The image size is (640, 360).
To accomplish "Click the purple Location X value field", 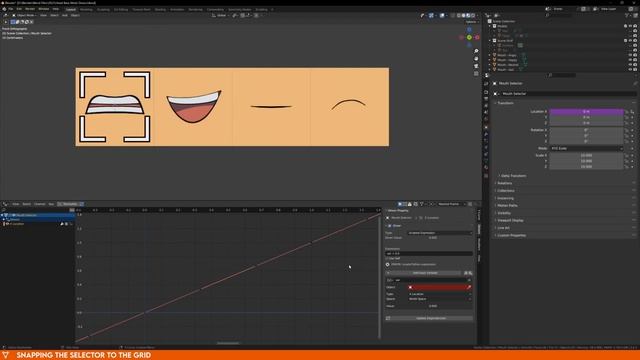I will pos(587,111).
